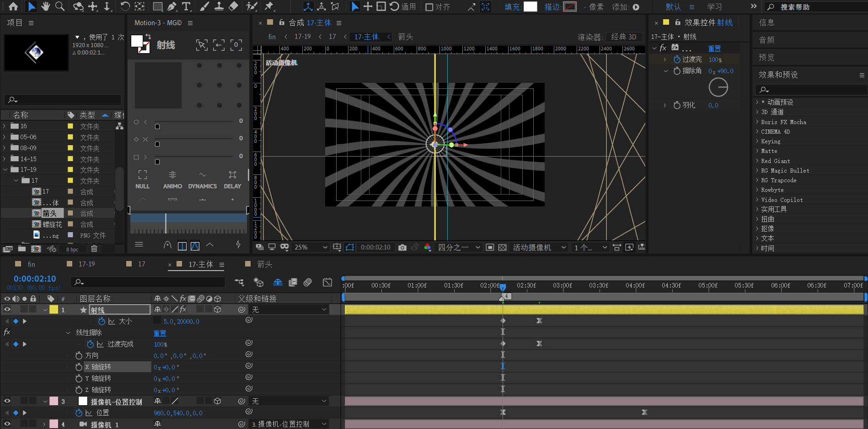Viewport: 868px width, 429px height.
Task: Select the Pen tool
Action: (172, 6)
